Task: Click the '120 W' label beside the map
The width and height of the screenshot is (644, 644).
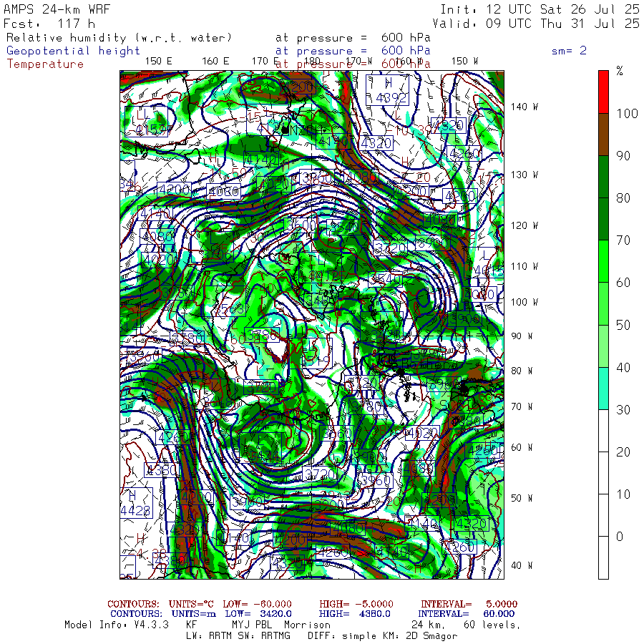Action: [524, 226]
